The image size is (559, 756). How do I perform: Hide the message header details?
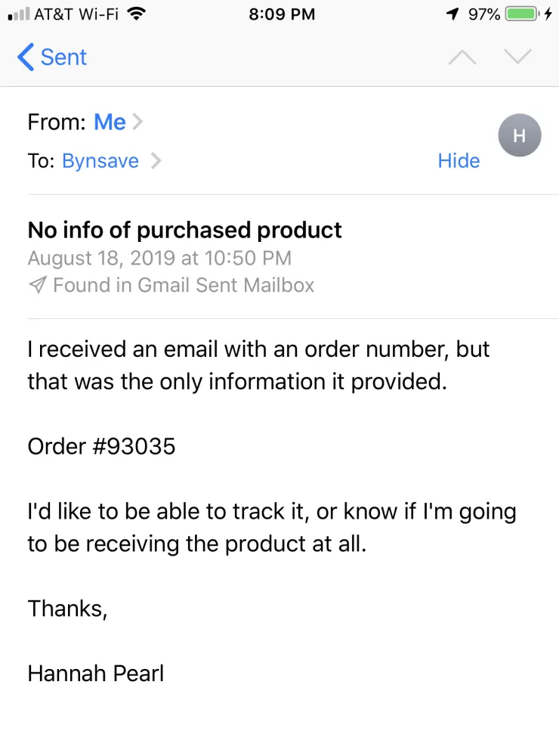(x=459, y=160)
